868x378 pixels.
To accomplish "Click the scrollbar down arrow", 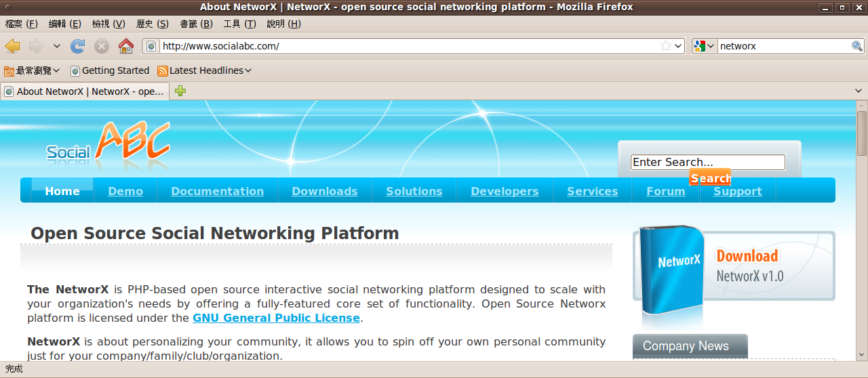I will [x=861, y=356].
